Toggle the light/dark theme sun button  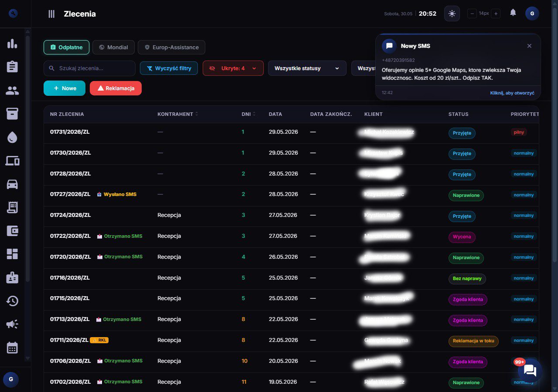[452, 14]
